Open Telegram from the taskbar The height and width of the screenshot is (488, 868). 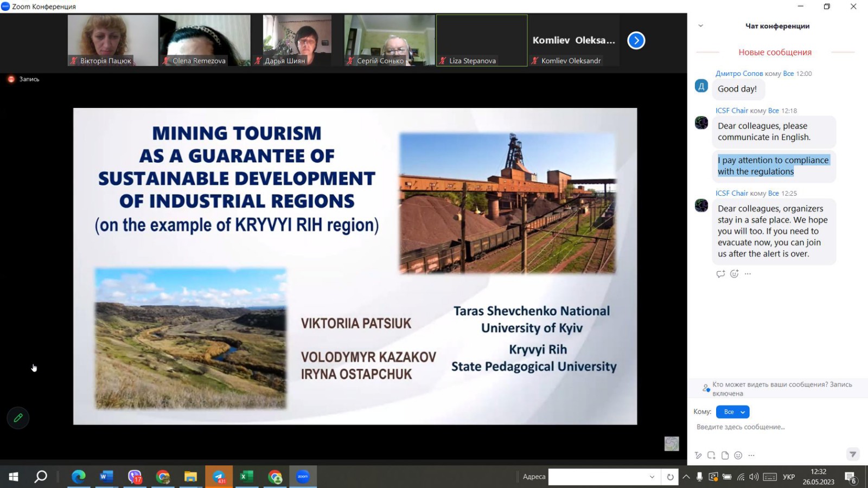tap(219, 477)
